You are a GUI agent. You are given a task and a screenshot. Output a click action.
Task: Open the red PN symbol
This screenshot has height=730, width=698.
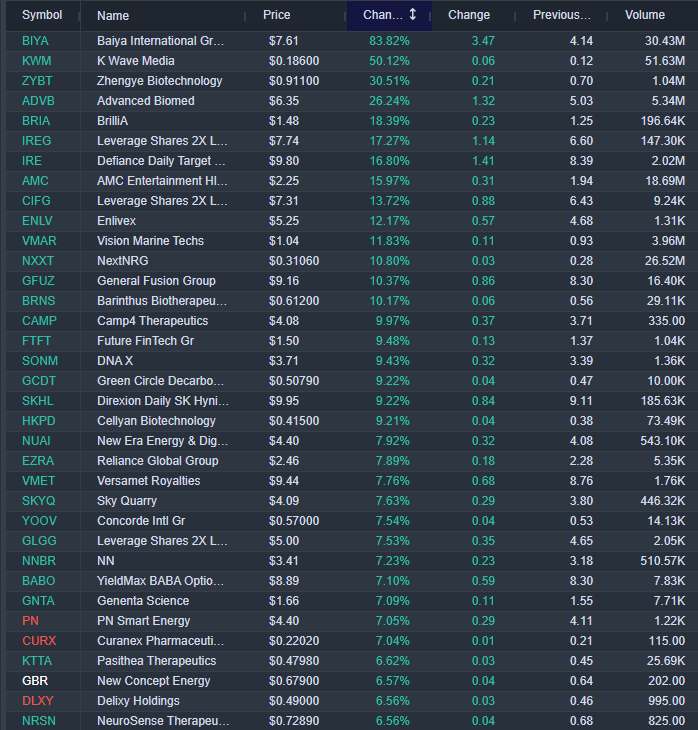pos(30,622)
